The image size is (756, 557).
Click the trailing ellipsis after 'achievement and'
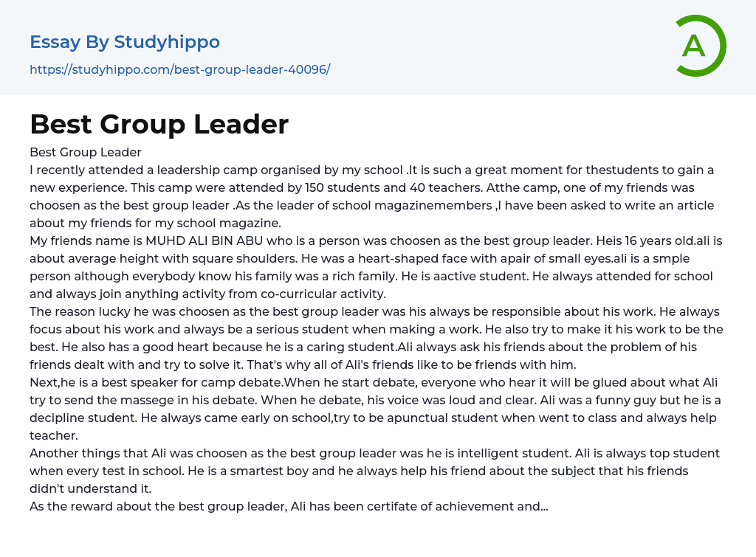pyautogui.click(x=544, y=506)
